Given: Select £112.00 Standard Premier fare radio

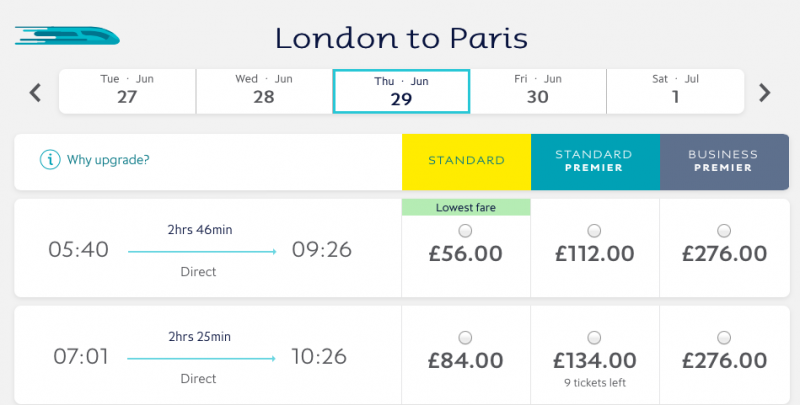Looking at the screenshot, I should [594, 231].
